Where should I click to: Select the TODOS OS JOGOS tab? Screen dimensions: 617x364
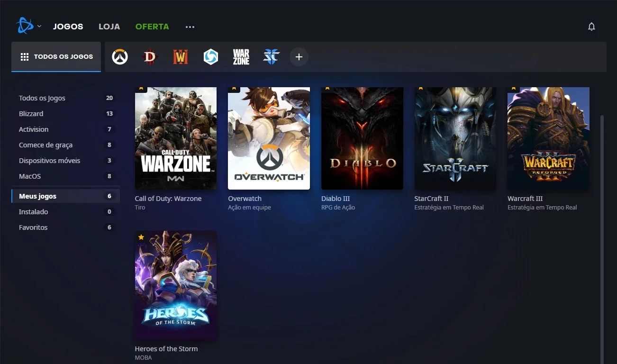tap(56, 57)
